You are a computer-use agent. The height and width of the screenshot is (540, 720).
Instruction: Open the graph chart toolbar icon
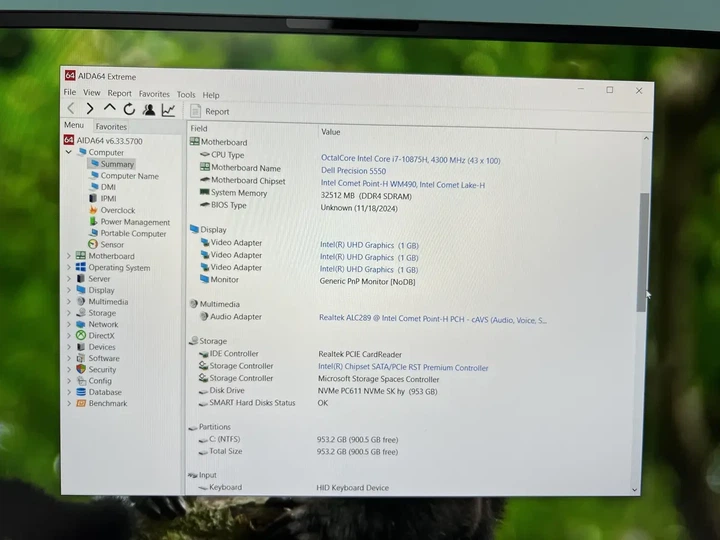169,110
